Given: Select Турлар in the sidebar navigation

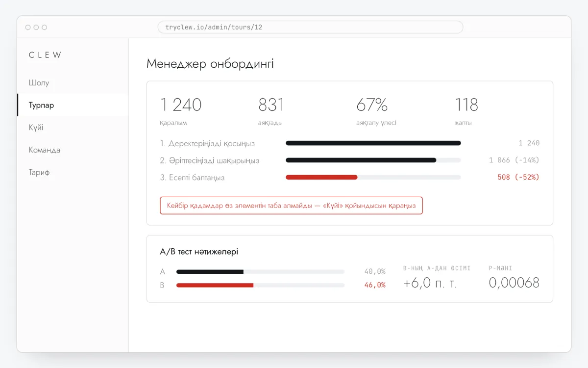Looking at the screenshot, I should (x=73, y=105).
